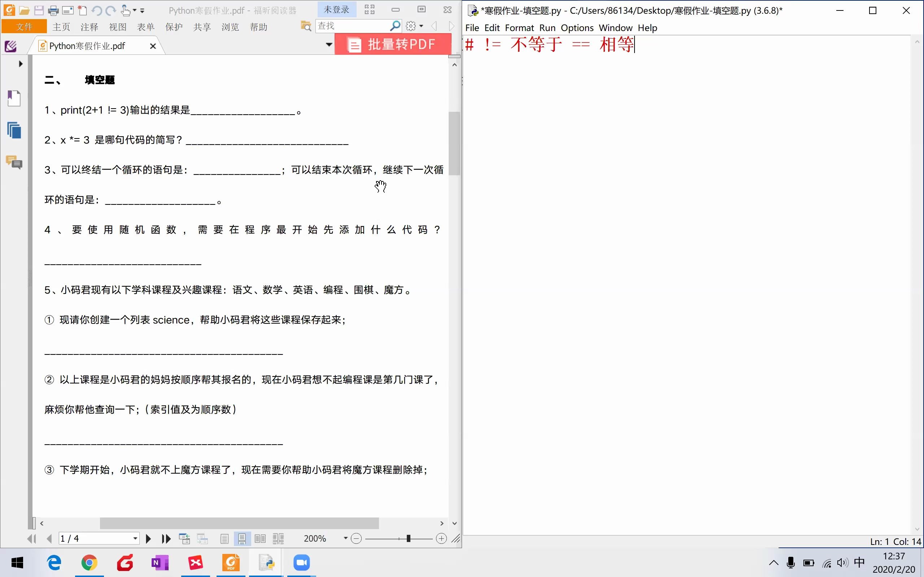
Task: Adjust the zoom slider handle
Action: (408, 538)
